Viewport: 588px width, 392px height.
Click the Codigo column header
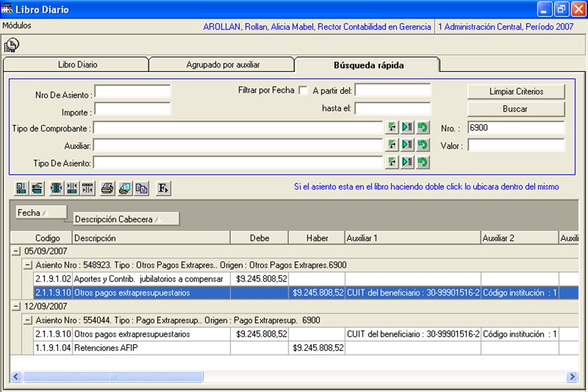(x=42, y=238)
